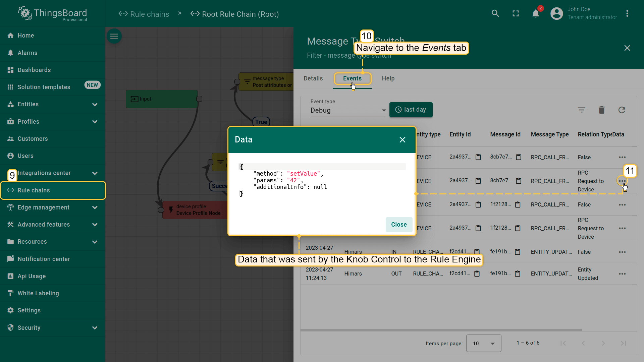Copy Entity Id in first row
The width and height of the screenshot is (644, 362).
[478, 157]
